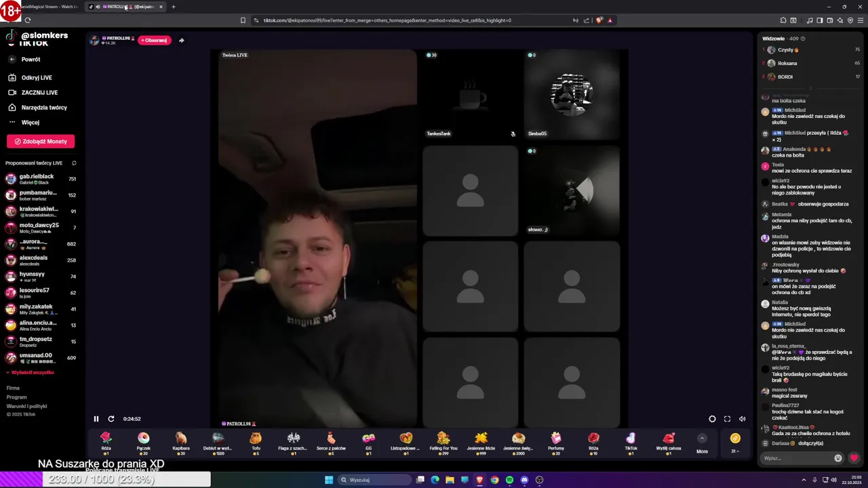Click the Widzowie viewers info icon
The height and width of the screenshot is (488, 868).
click(x=803, y=39)
